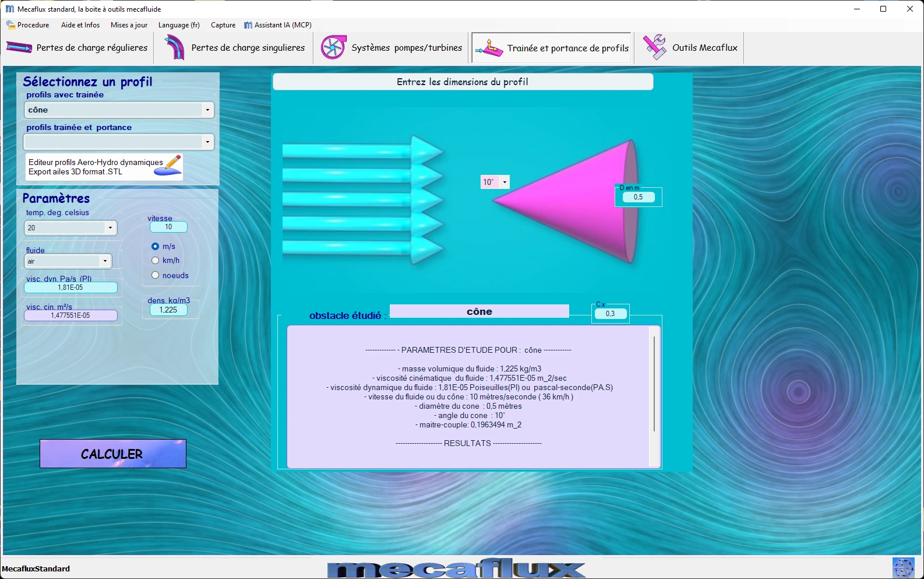Switch to Outils Mecaflux tab
Screen dimensions: 924x579
pos(690,48)
